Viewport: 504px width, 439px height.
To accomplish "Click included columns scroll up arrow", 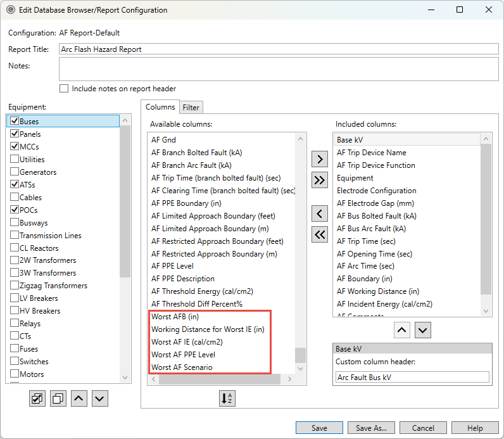I will (486, 139).
